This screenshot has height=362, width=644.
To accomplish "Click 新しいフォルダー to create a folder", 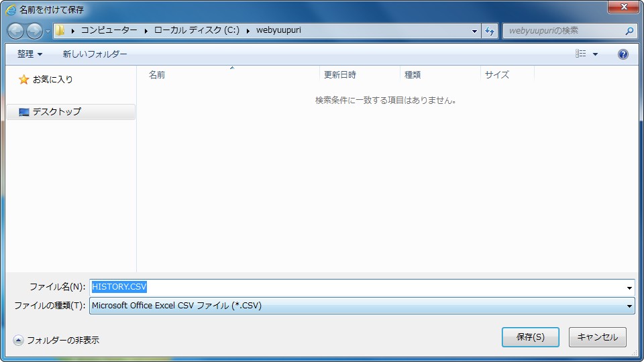I will tap(95, 54).
